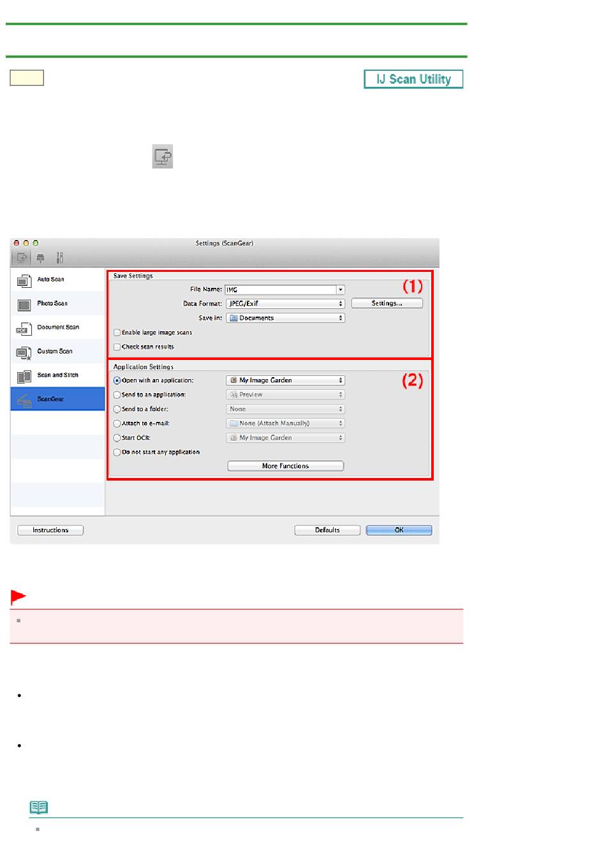Viewport: 606px width, 868px height.
Task: Close the Settings (ScanGear) window
Action: click(x=17, y=243)
